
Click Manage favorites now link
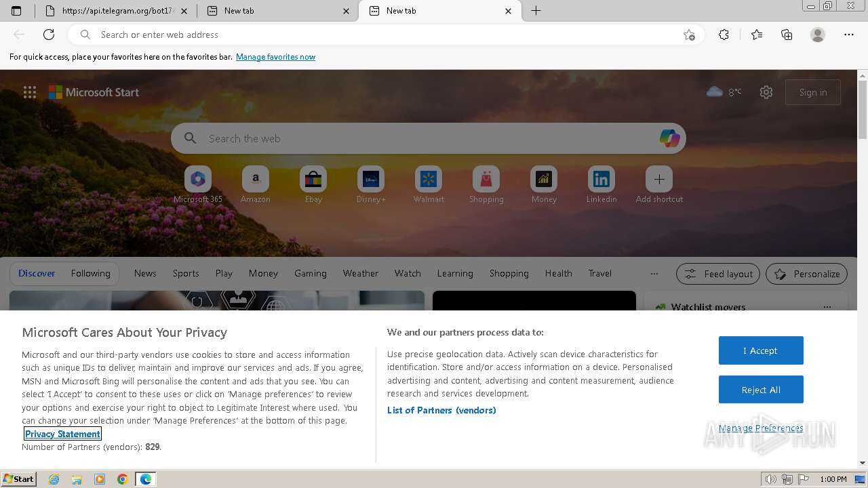pyautogui.click(x=275, y=57)
